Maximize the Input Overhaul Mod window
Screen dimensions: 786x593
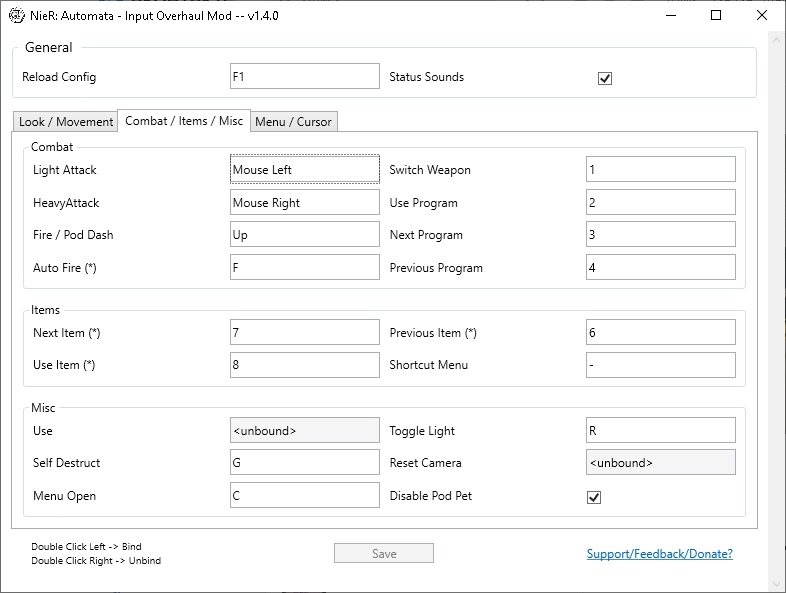point(716,16)
